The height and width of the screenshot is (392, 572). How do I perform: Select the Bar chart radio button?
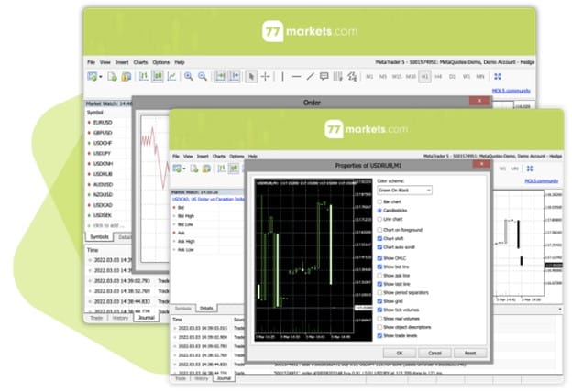(380, 201)
